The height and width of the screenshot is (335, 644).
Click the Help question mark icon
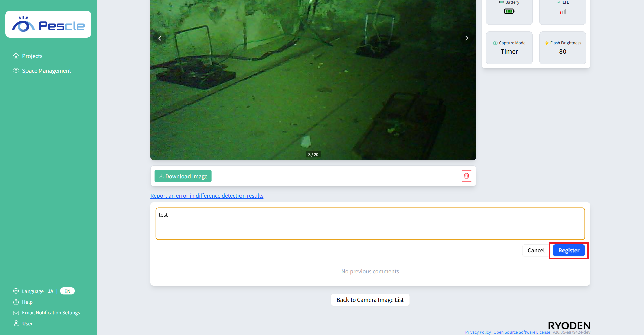(16, 302)
